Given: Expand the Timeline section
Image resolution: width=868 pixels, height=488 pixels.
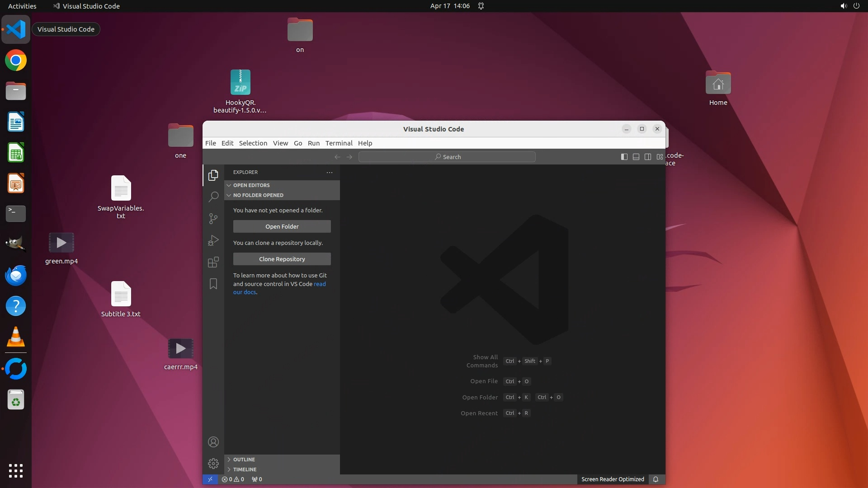Looking at the screenshot, I should [x=245, y=469].
